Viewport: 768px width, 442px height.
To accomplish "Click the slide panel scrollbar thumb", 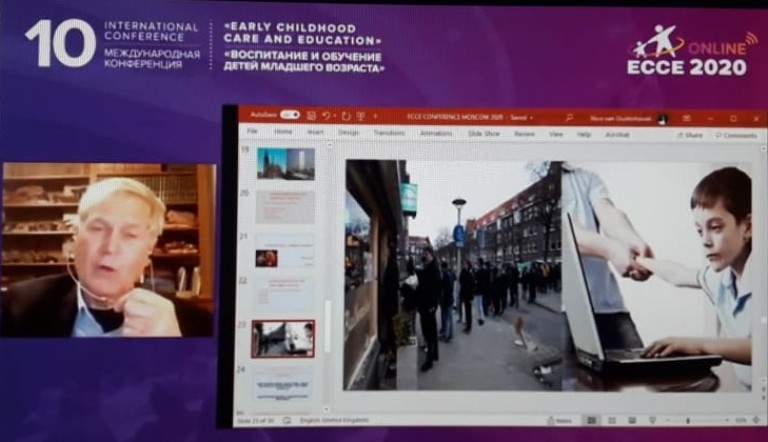I will tap(328, 326).
